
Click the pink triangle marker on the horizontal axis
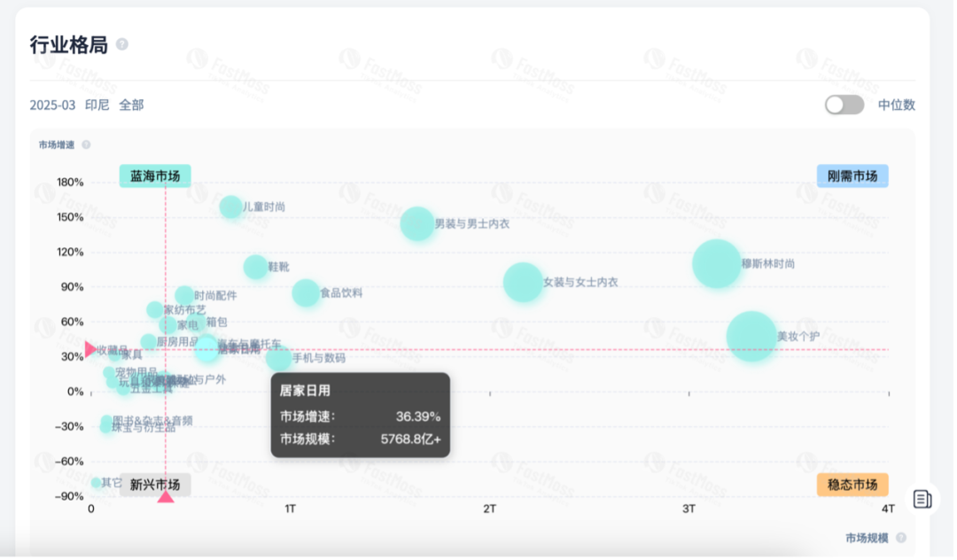[x=165, y=496]
